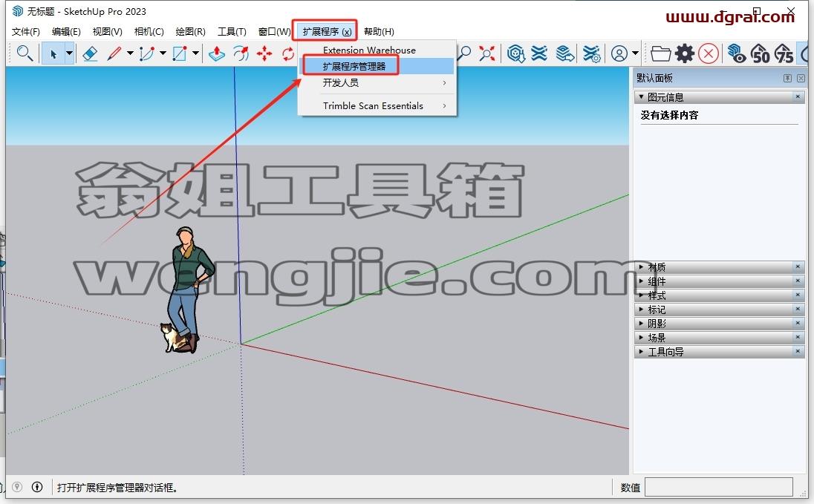The image size is (814, 504).
Task: Click the house icon labeled 50
Action: (x=761, y=53)
